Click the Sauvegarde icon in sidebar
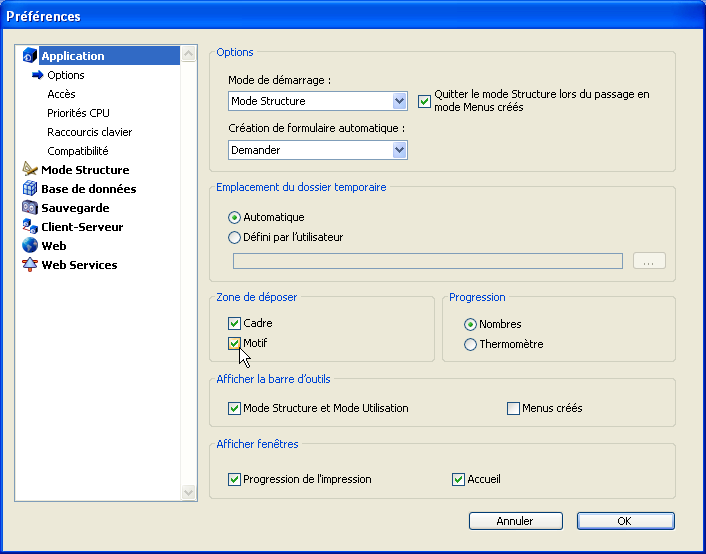The width and height of the screenshot is (706, 554). click(x=30, y=208)
